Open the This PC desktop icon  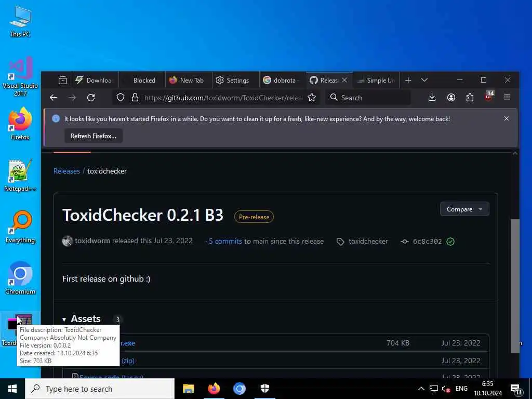(x=20, y=22)
